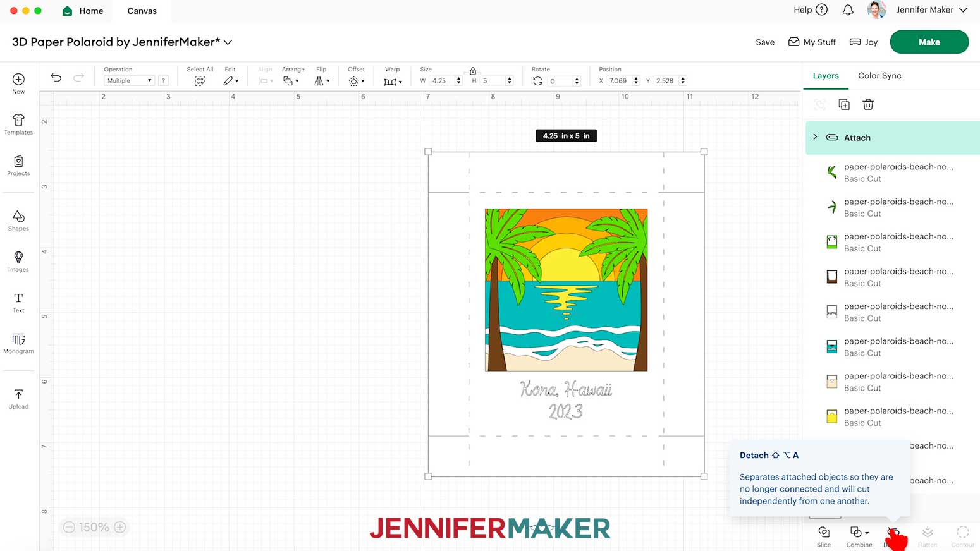Switch to the Layers tab
The height and width of the screenshot is (551, 980).
click(825, 76)
